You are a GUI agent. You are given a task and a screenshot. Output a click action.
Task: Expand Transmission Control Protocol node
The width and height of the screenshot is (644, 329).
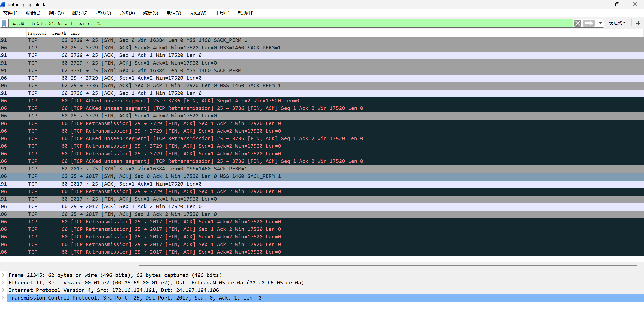tap(3, 298)
